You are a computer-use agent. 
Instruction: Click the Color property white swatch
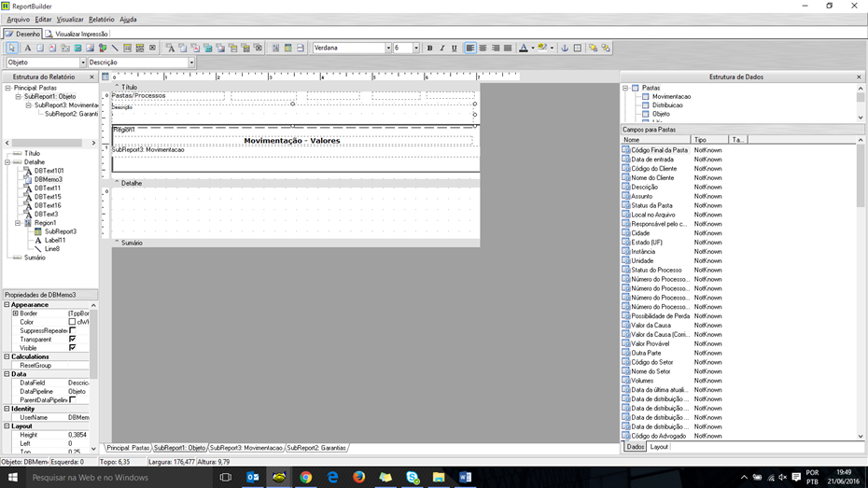72,322
